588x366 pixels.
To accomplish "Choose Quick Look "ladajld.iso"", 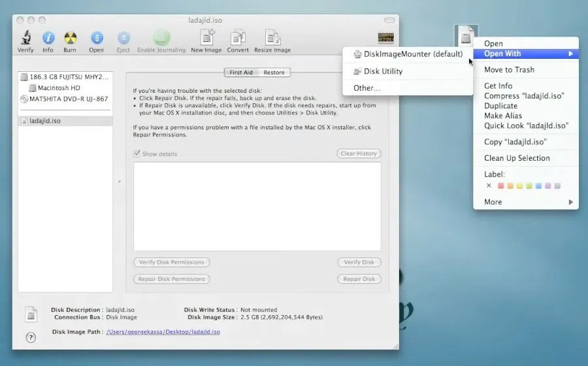I will point(526,125).
